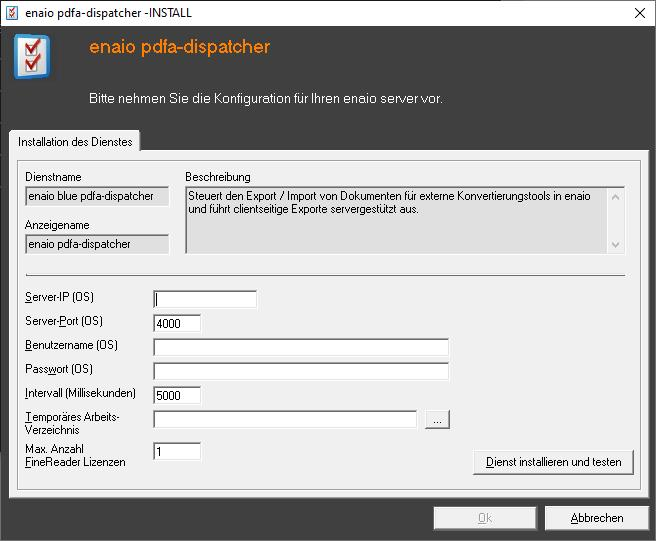656x541 pixels.
Task: Click the small title bar application icon
Action: click(12, 13)
